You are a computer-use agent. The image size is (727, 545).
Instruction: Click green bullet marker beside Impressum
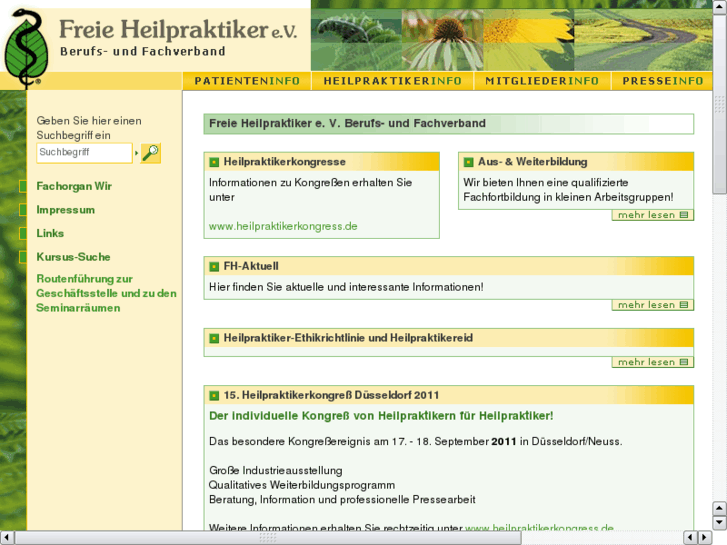[23, 210]
